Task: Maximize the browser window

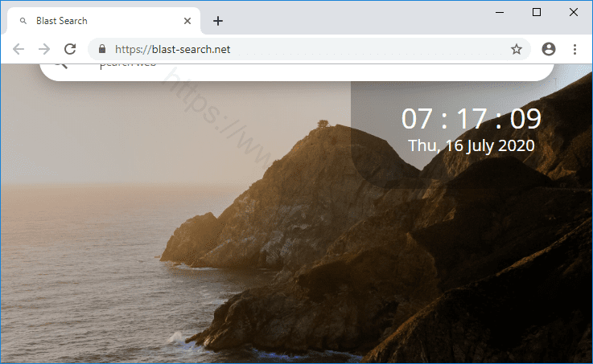Action: pos(537,12)
